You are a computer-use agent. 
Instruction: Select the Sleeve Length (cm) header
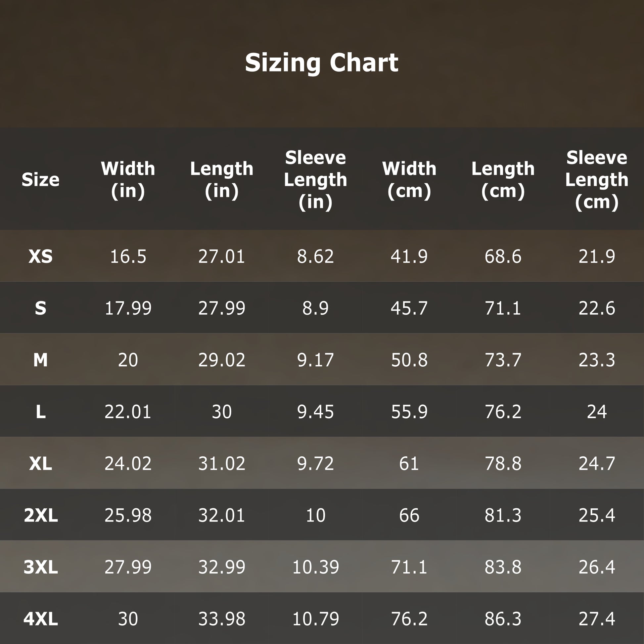tap(597, 180)
